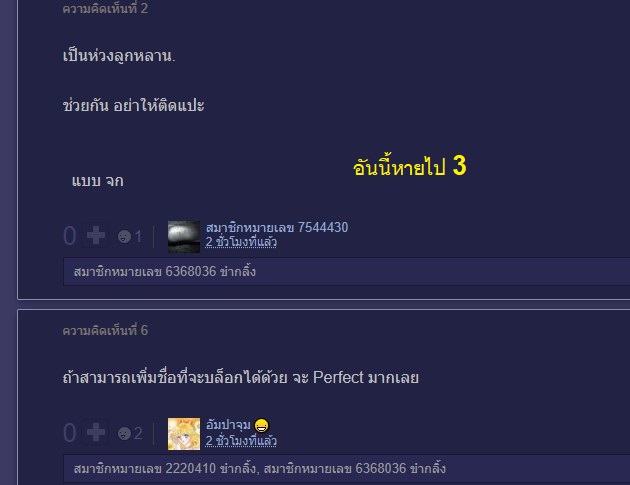Click vote score 0 on comment 2
This screenshot has width=630, height=485.
(70, 236)
